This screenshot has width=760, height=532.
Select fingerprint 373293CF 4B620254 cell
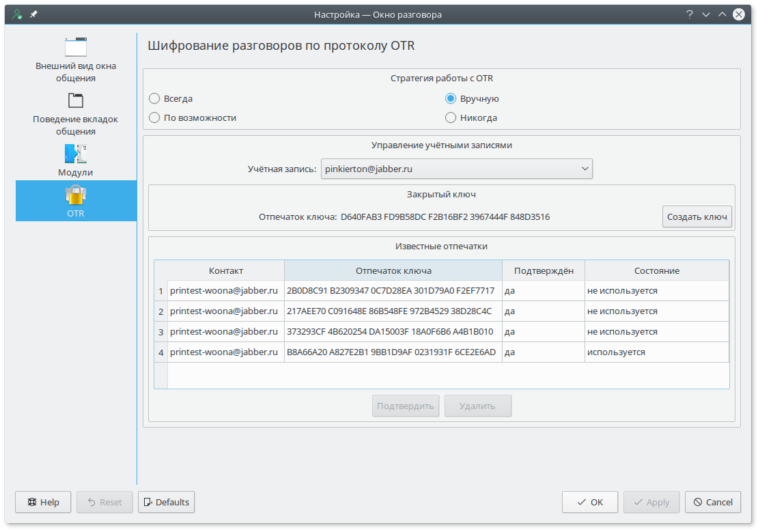[393, 332]
